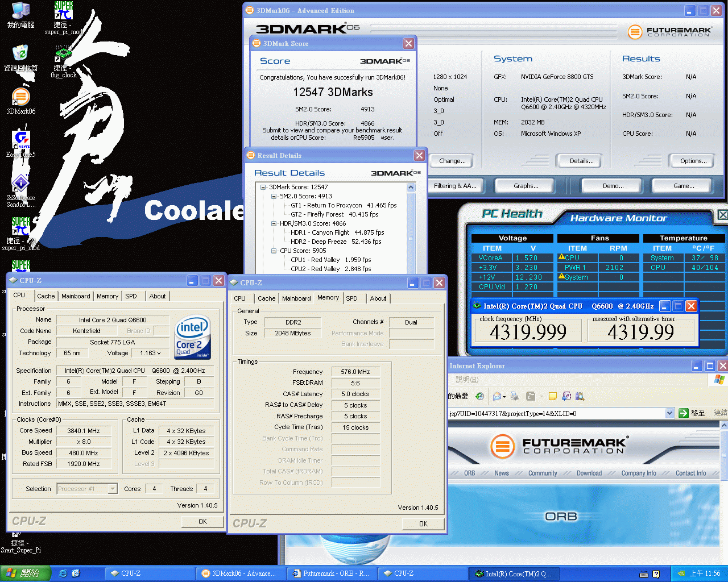Click the IE page scroll up arrow
728x582 pixels.
723,426
